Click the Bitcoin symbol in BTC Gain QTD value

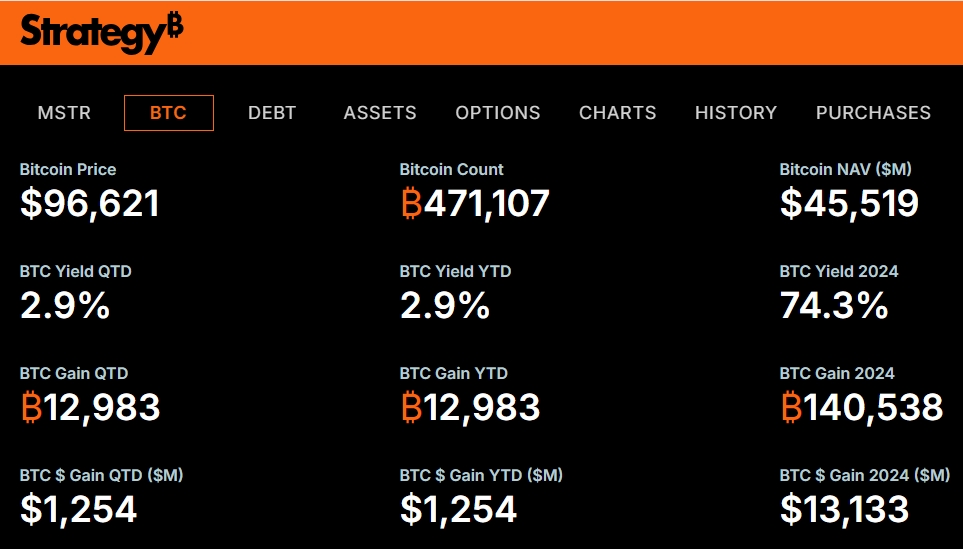pyautogui.click(x=31, y=408)
